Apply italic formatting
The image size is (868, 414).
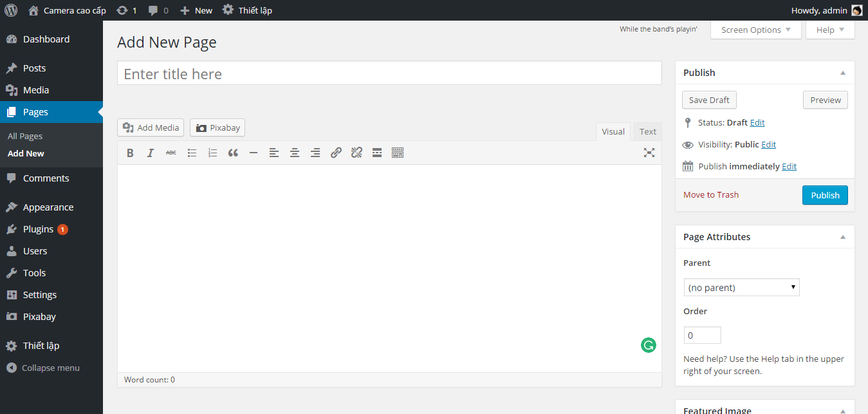click(151, 153)
